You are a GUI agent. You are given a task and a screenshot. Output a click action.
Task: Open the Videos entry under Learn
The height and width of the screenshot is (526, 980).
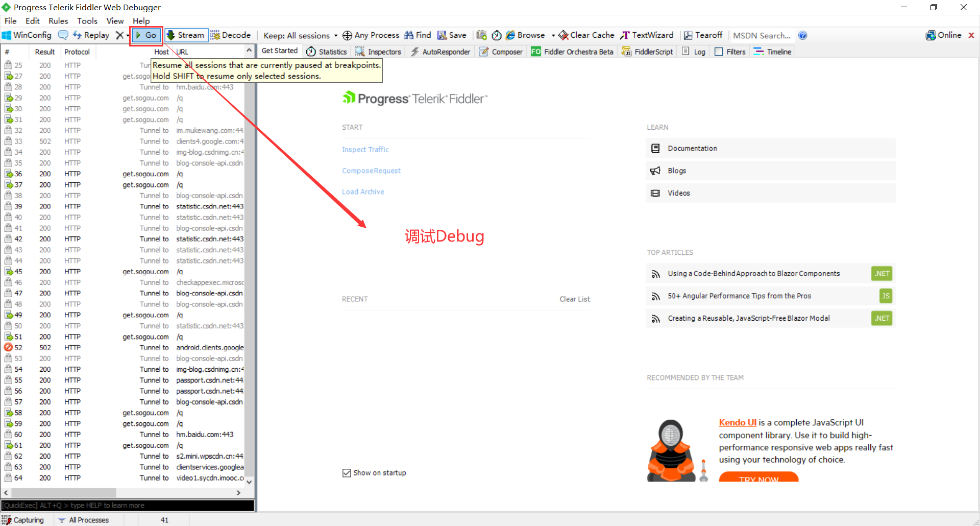(x=771, y=193)
